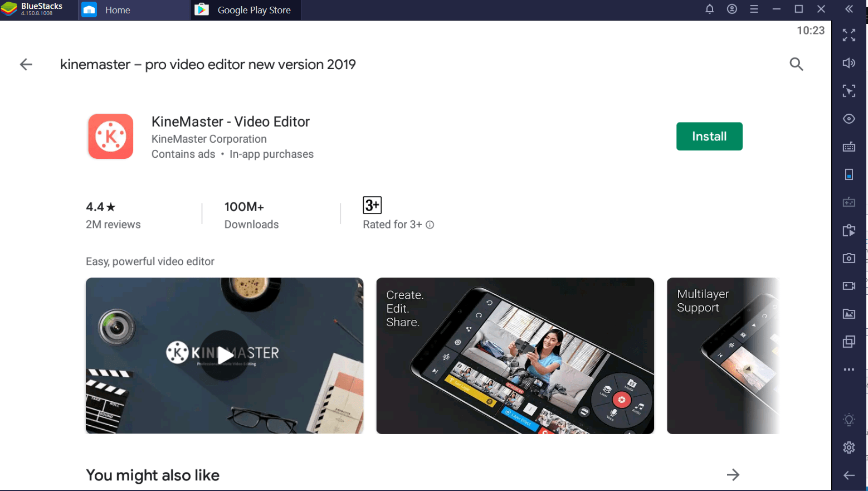Image resolution: width=868 pixels, height=491 pixels.
Task: Click the install APK icon in sidebar
Action: (x=849, y=230)
